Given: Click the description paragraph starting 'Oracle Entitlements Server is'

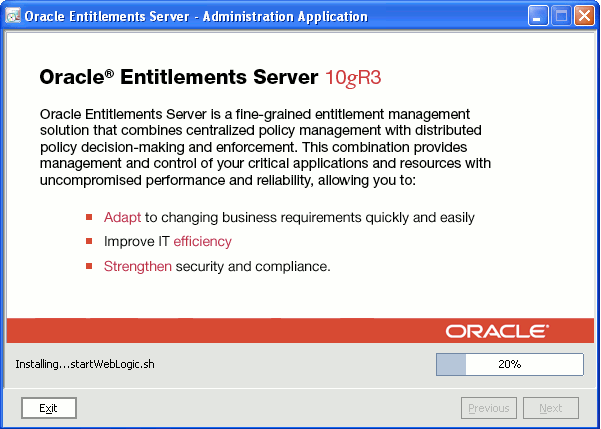Looking at the screenshot, I should coord(265,147).
